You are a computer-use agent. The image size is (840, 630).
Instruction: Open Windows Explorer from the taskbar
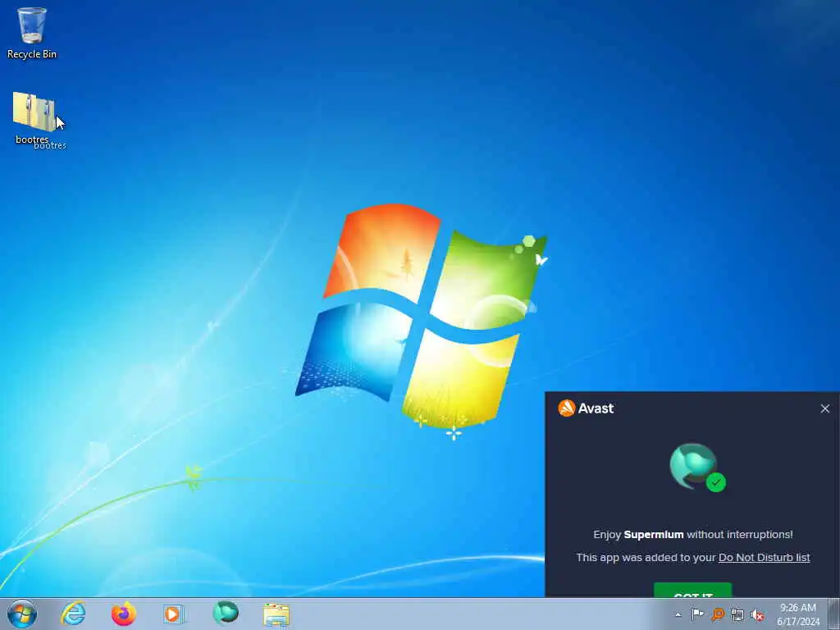point(276,614)
